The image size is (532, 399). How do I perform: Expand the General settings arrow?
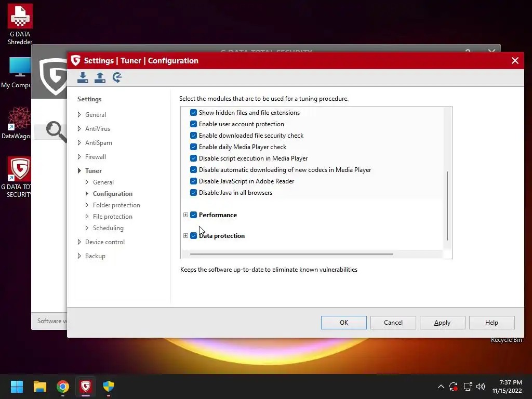[x=79, y=115]
